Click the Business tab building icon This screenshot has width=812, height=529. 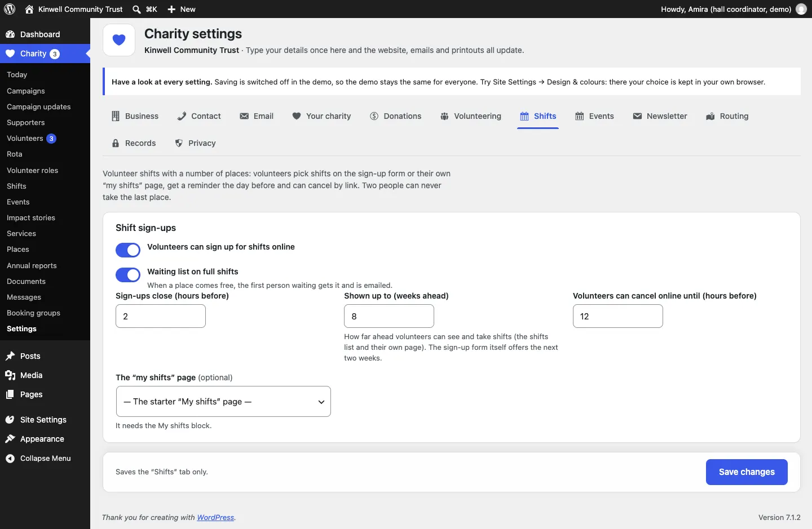116,116
